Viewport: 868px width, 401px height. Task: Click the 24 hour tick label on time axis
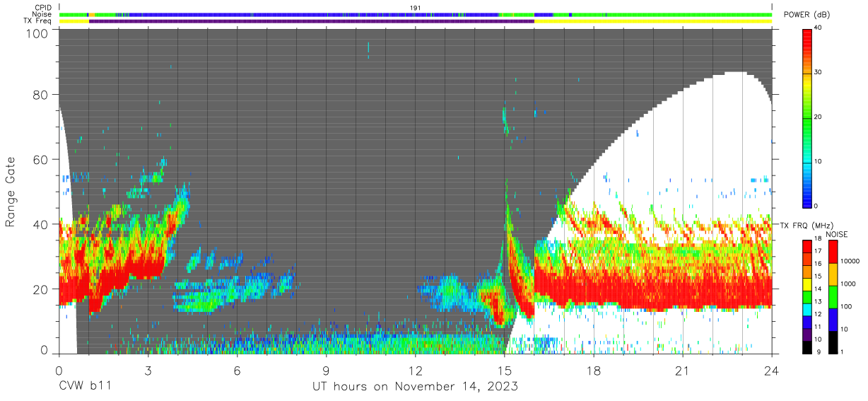(x=771, y=370)
